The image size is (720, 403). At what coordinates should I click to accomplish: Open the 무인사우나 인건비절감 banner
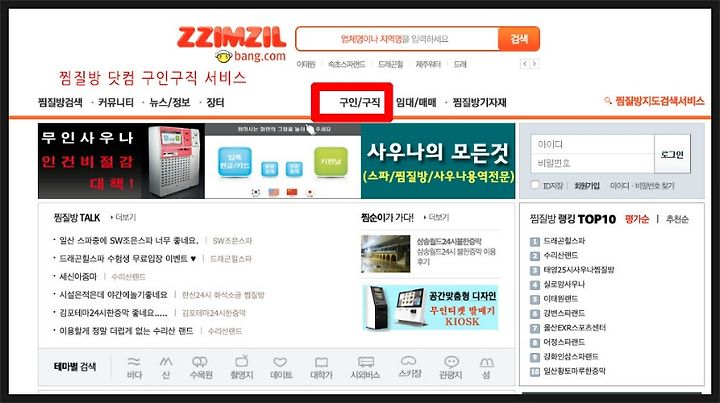coord(121,161)
